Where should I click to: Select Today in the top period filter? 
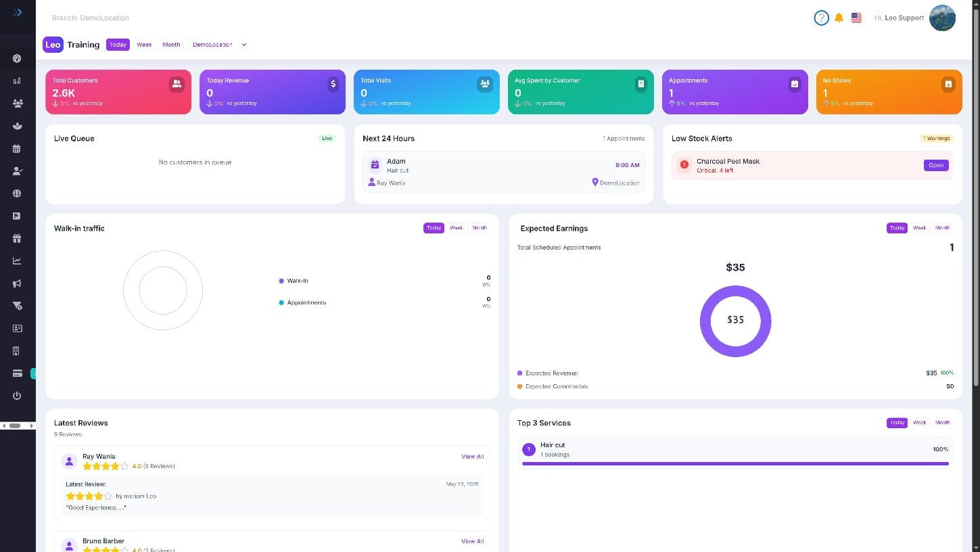[x=118, y=45]
